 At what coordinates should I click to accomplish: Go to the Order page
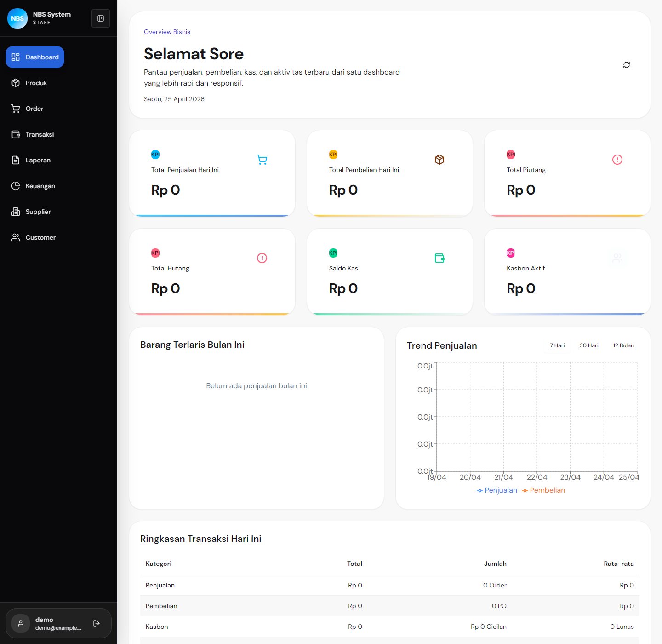[28, 109]
